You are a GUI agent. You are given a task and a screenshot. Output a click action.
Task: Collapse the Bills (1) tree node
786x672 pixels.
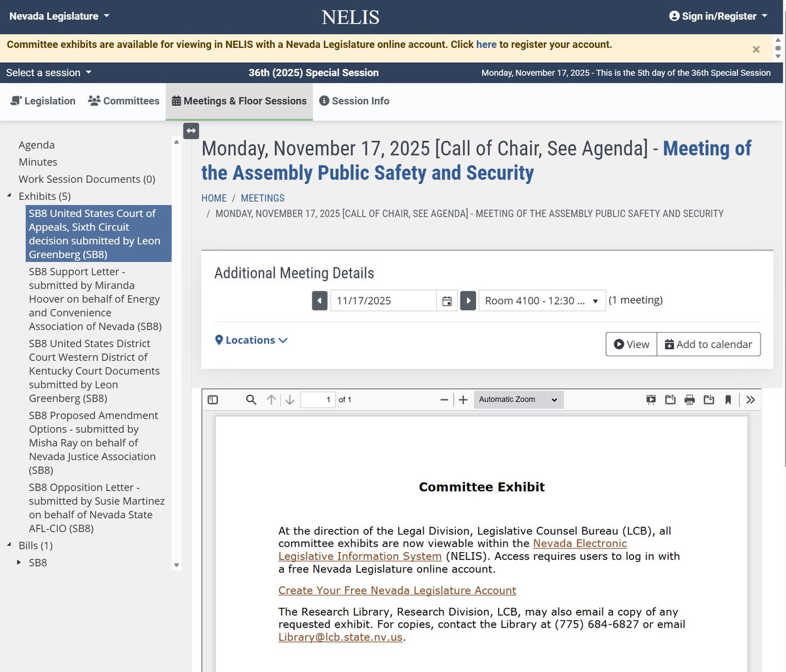point(9,545)
